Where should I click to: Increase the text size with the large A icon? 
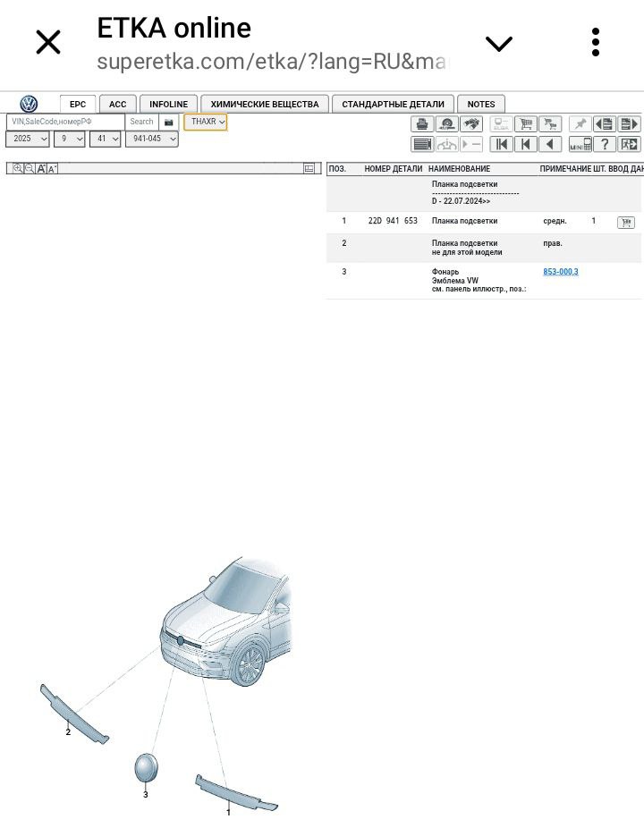coord(40,168)
